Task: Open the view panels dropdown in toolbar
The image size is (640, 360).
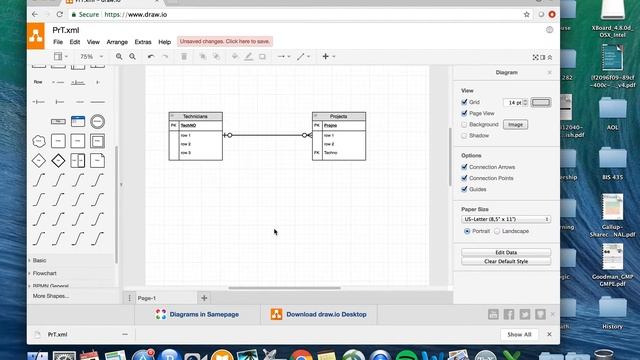Action: pyautogui.click(x=60, y=56)
